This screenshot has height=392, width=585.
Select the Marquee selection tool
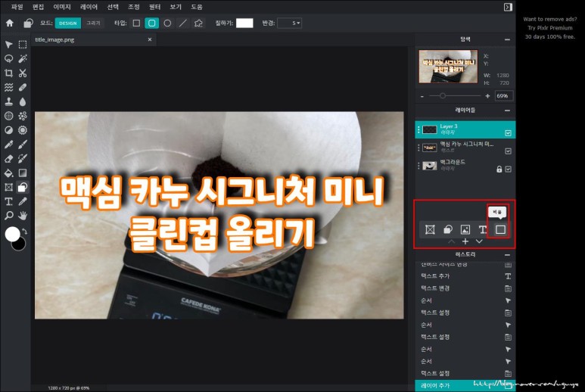pos(23,45)
